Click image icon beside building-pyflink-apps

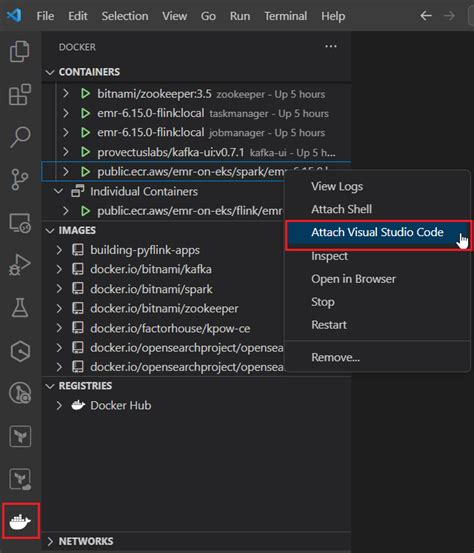(x=78, y=250)
